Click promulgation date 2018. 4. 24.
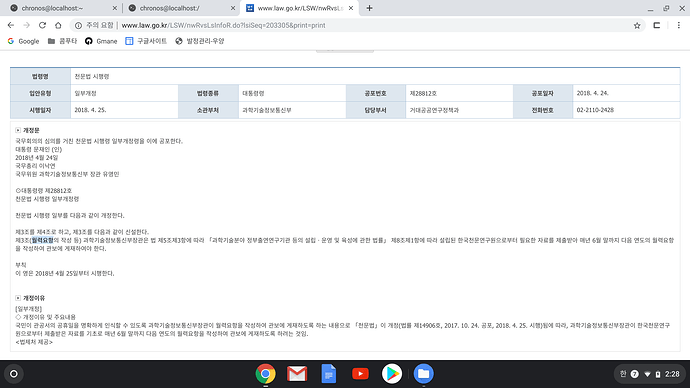The height and width of the screenshot is (388, 690). click(x=592, y=93)
